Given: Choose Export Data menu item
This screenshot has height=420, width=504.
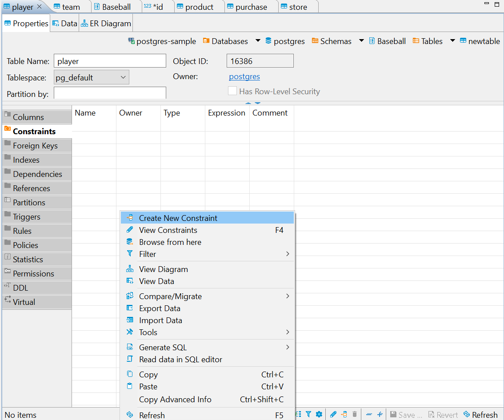Looking at the screenshot, I should pyautogui.click(x=207, y=308).
